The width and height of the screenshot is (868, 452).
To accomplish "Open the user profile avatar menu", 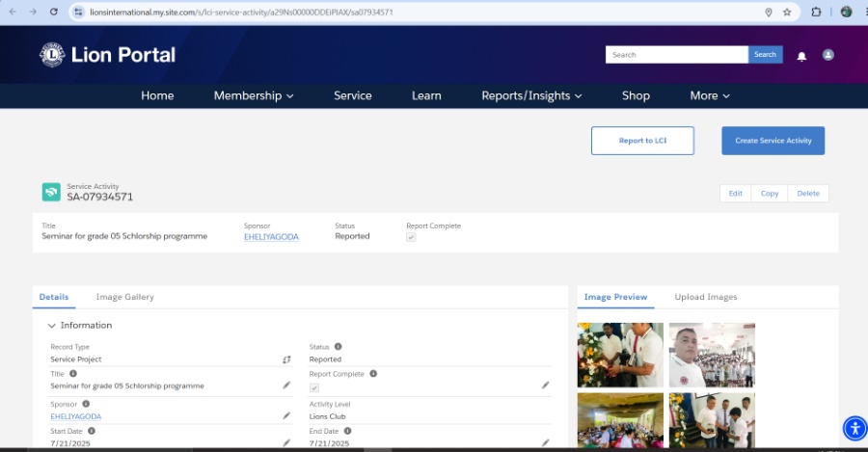I will [x=827, y=55].
